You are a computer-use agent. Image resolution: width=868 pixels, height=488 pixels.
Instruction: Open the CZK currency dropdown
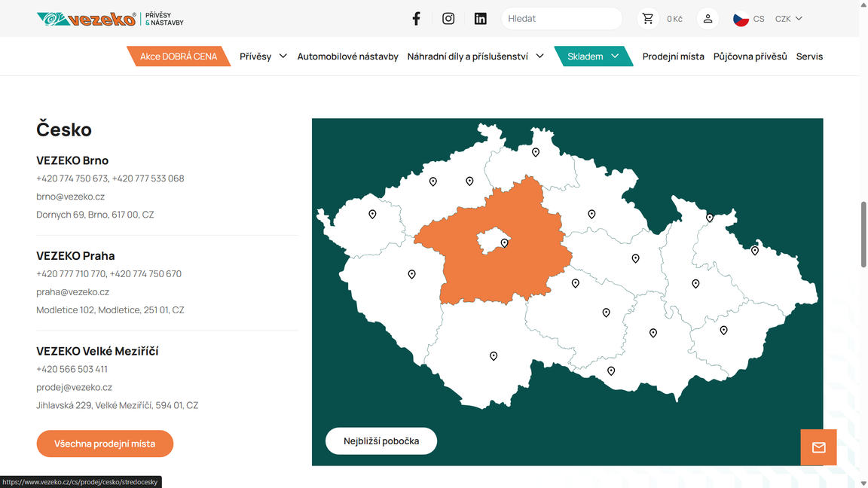click(789, 19)
